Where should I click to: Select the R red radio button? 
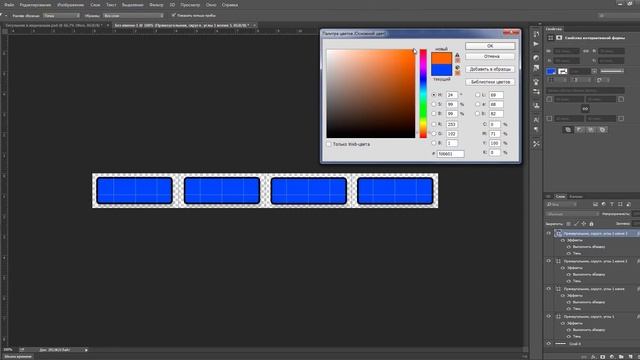click(434, 124)
